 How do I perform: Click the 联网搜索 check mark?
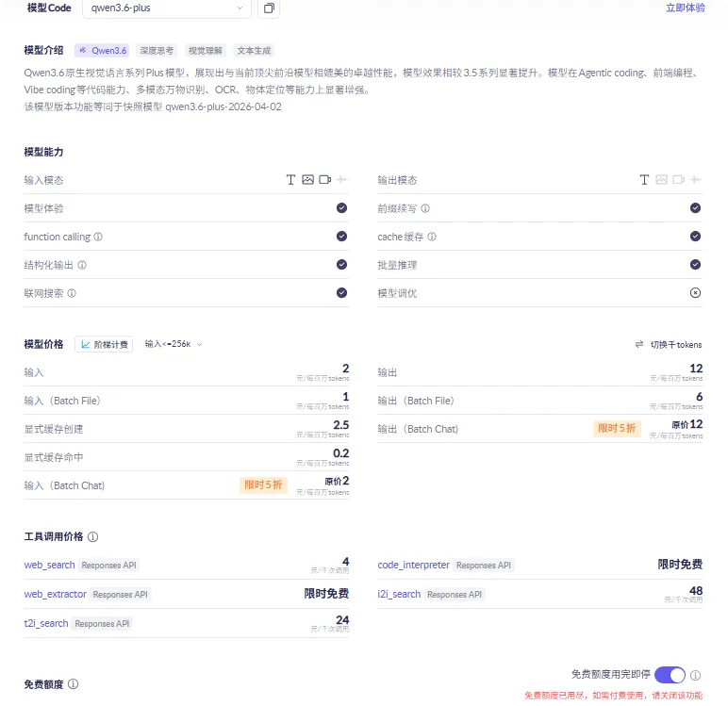pyautogui.click(x=341, y=293)
